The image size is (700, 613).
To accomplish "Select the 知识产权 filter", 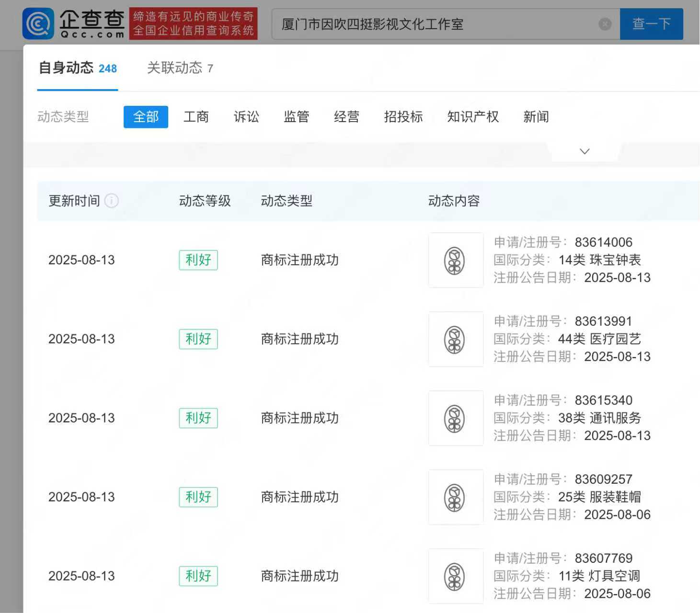I will (x=473, y=117).
